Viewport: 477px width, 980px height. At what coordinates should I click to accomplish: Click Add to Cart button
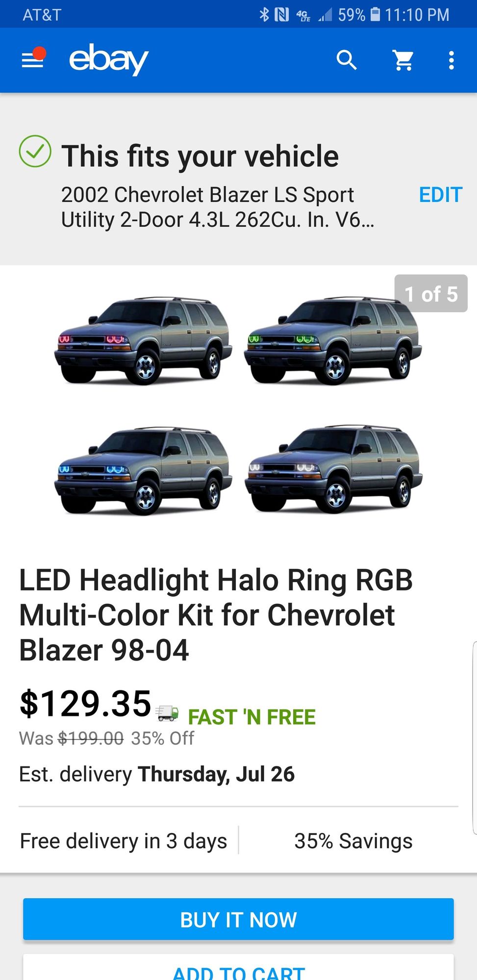238,967
